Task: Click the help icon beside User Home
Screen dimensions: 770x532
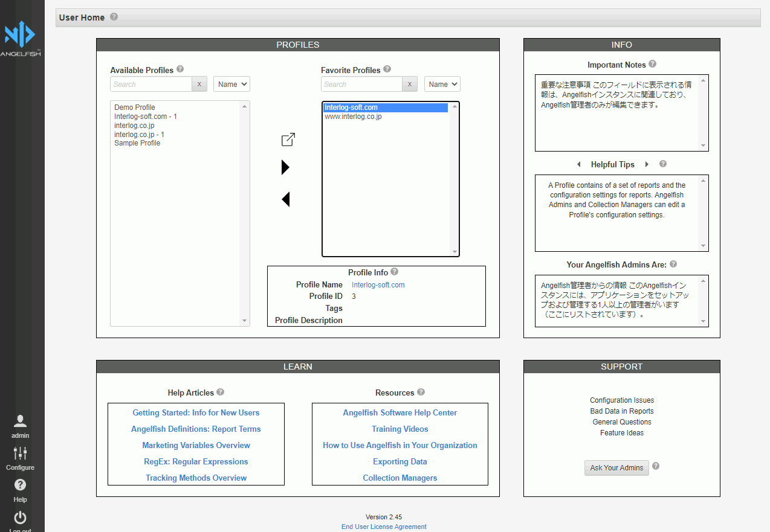Action: [x=114, y=17]
